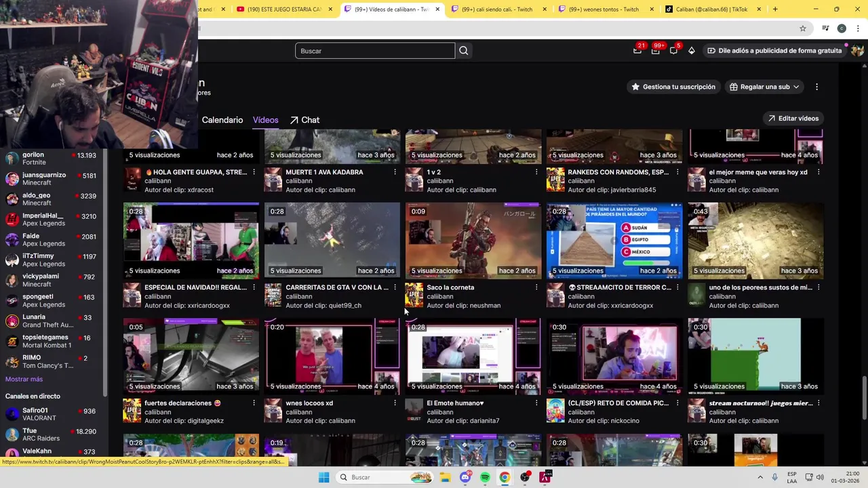The image size is (868, 488).
Task: Open the Twitch inbox icon with 21 badge
Action: click(x=637, y=50)
